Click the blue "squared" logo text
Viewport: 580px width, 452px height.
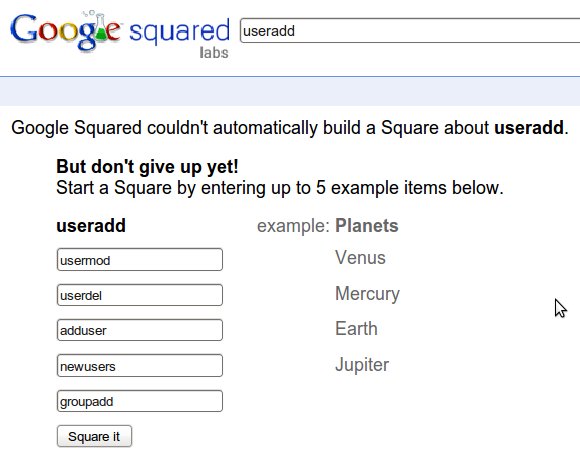tap(179, 32)
